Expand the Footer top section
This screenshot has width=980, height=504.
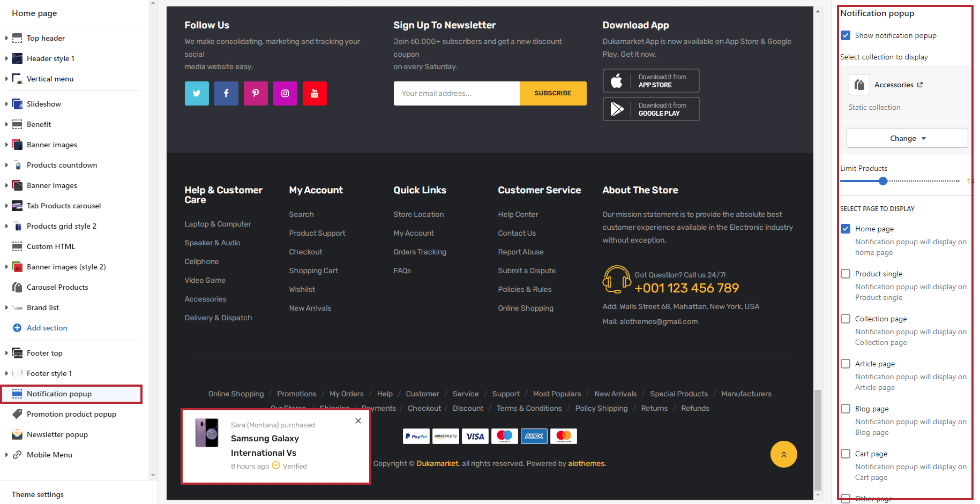pyautogui.click(x=6, y=353)
